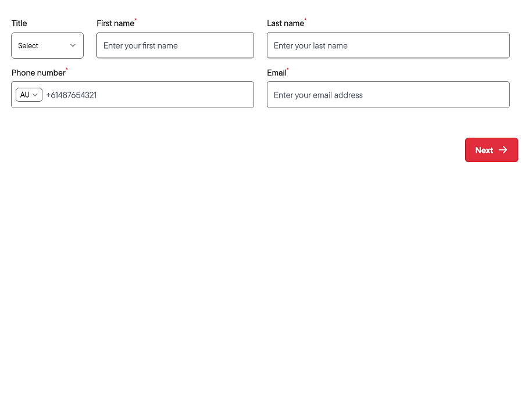Click the Last name label
Screen dimensions: 532x398
[285, 23]
